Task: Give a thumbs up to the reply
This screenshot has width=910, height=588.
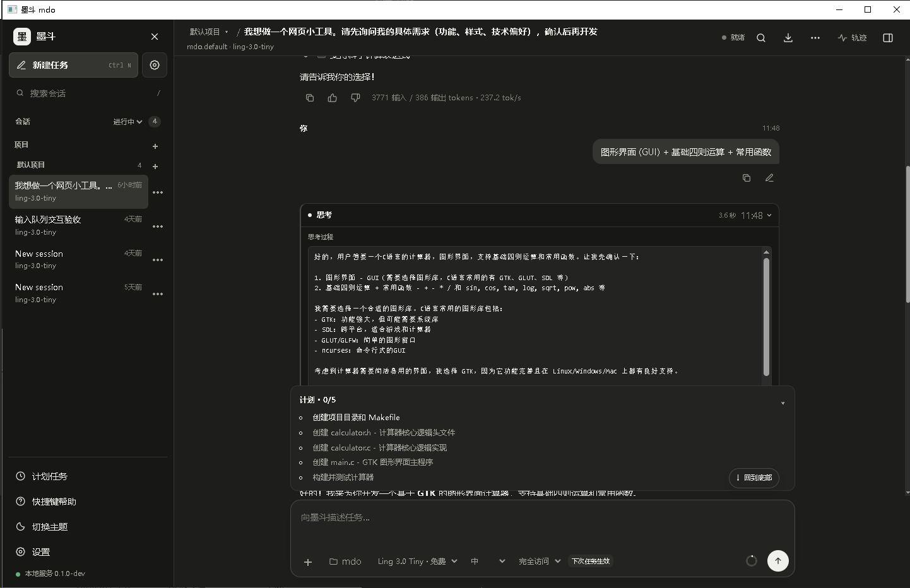Action: point(333,98)
